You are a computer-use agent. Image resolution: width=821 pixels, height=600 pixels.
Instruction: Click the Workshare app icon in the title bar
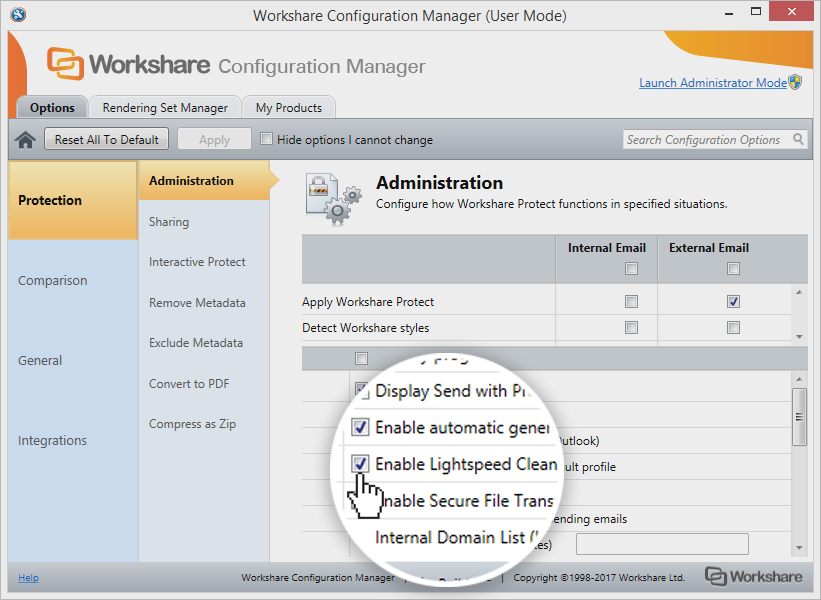point(18,14)
